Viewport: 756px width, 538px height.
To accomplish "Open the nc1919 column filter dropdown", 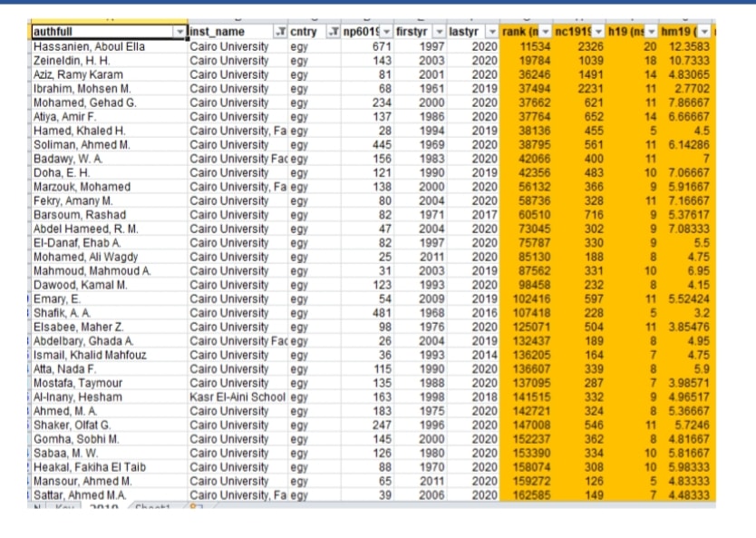I will [598, 32].
